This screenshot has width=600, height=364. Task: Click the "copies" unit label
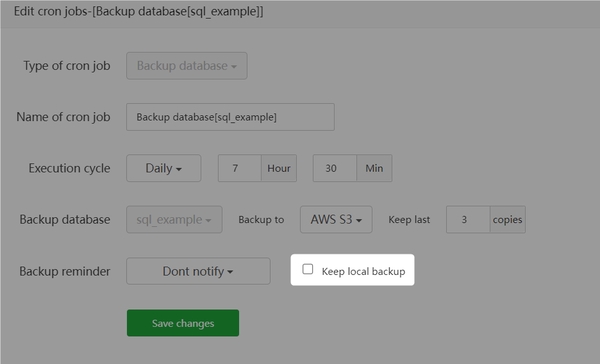[508, 220]
